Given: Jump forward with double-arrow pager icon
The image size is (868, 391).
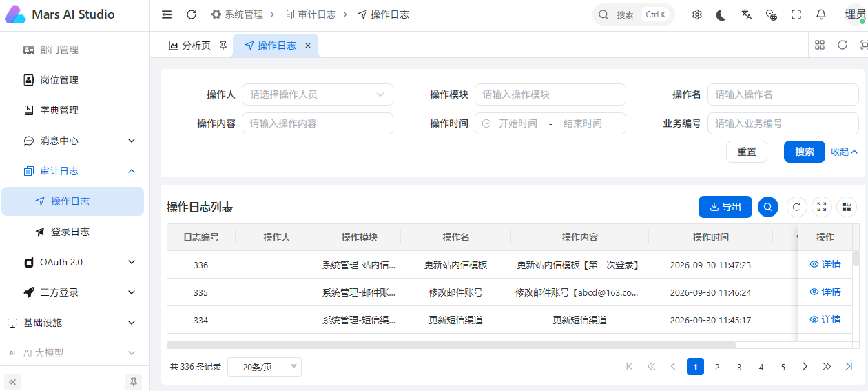Looking at the screenshot, I should [827, 367].
